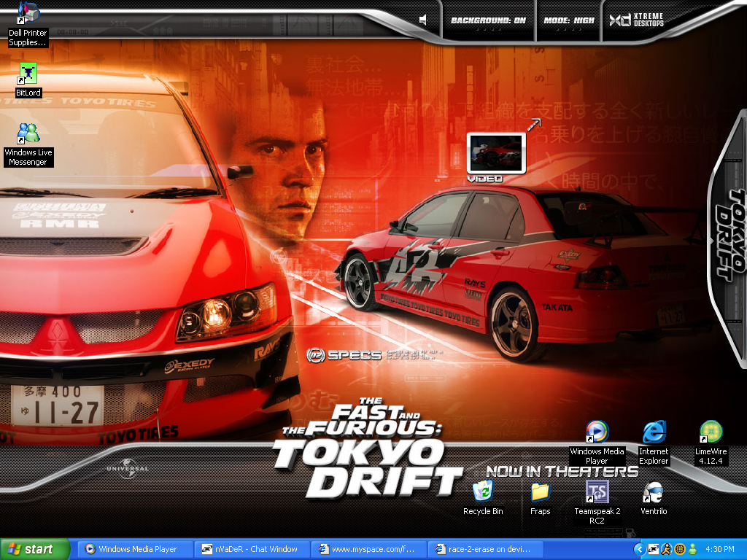Toggle the BACKGROUND: ON setting
Viewport: 747px width, 560px height.
pyautogui.click(x=488, y=20)
